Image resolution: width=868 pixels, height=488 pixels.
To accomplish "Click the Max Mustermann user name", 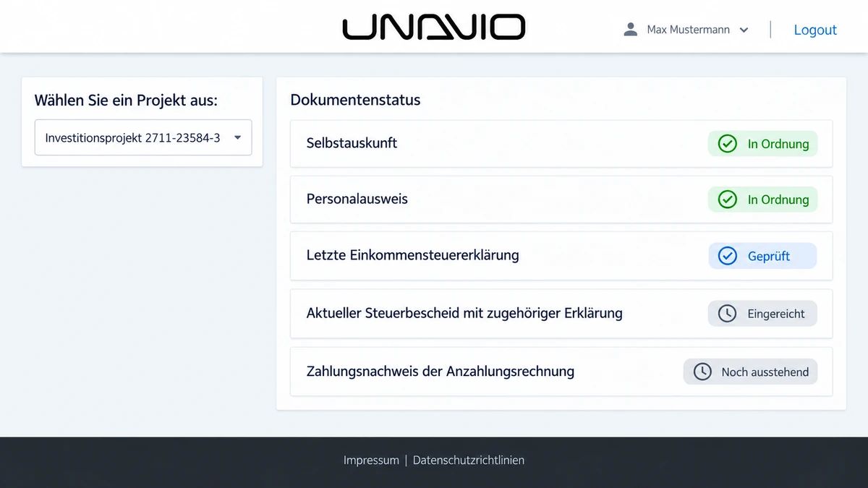I will pos(688,30).
